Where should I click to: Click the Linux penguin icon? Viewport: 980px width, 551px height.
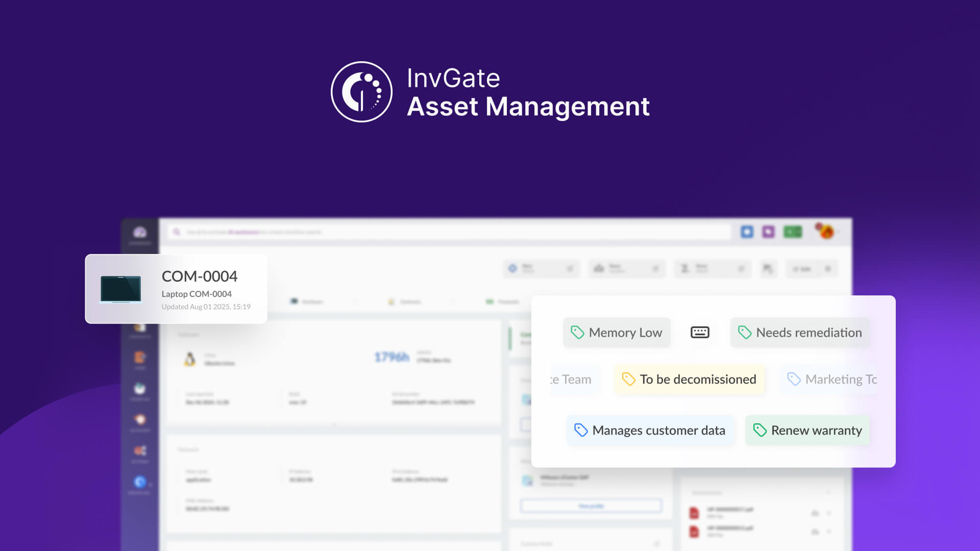click(x=190, y=359)
